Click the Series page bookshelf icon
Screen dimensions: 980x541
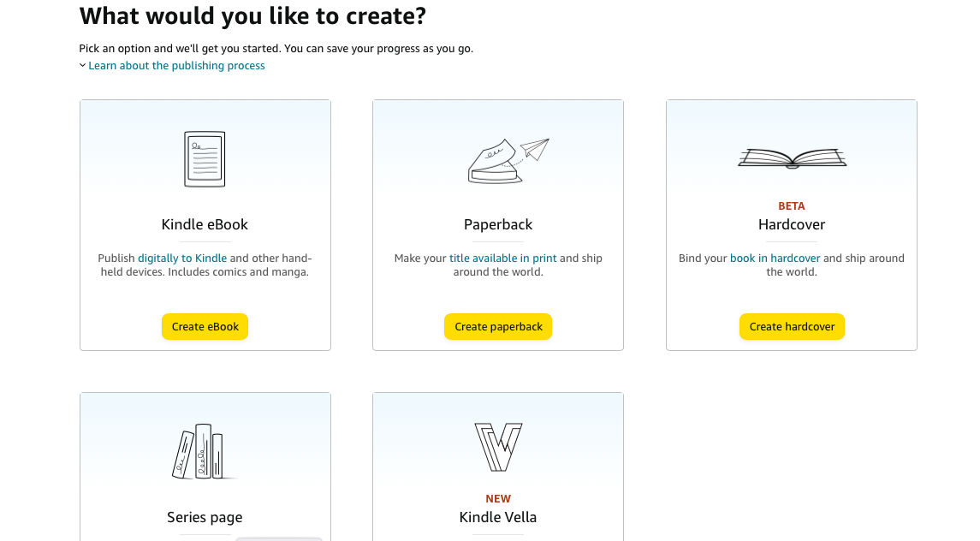point(204,451)
